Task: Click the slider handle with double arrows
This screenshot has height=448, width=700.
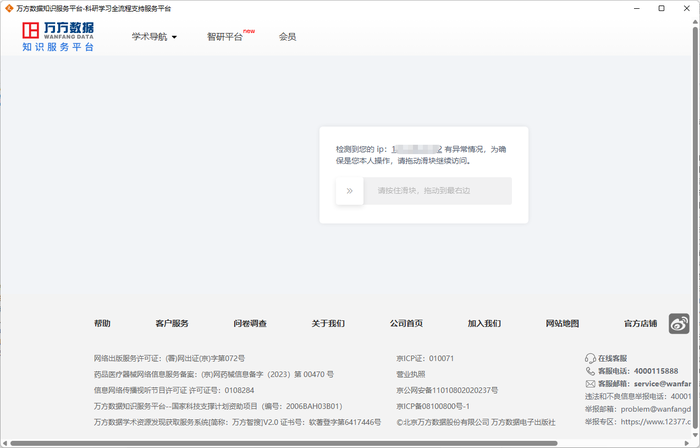Action: click(x=350, y=191)
